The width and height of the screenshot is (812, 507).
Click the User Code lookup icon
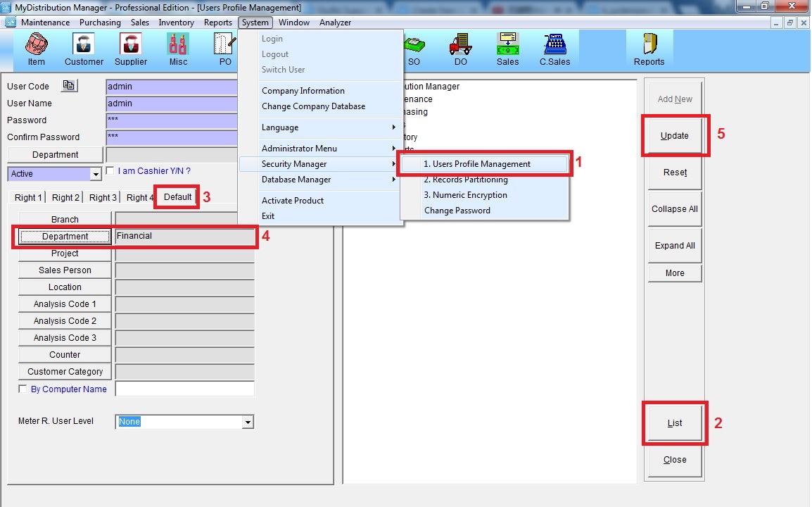pos(69,86)
